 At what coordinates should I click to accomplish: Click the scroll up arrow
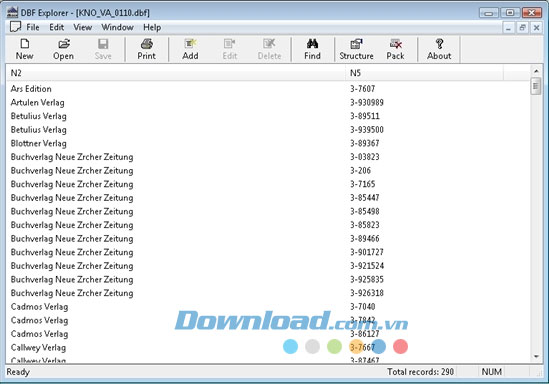(x=536, y=71)
